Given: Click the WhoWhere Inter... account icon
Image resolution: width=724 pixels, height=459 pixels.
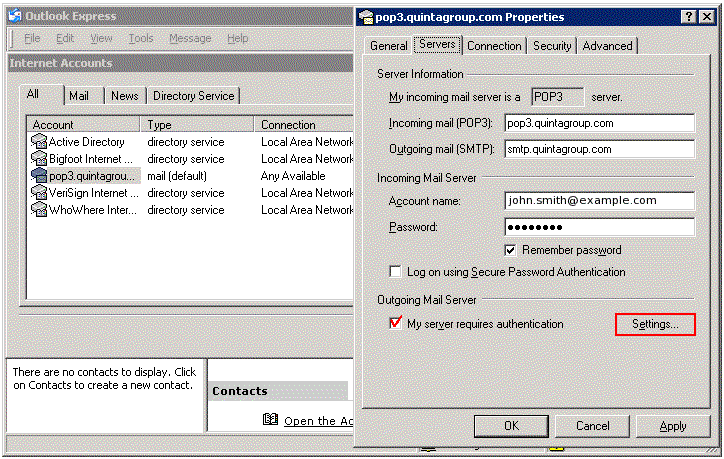Looking at the screenshot, I should (39, 210).
